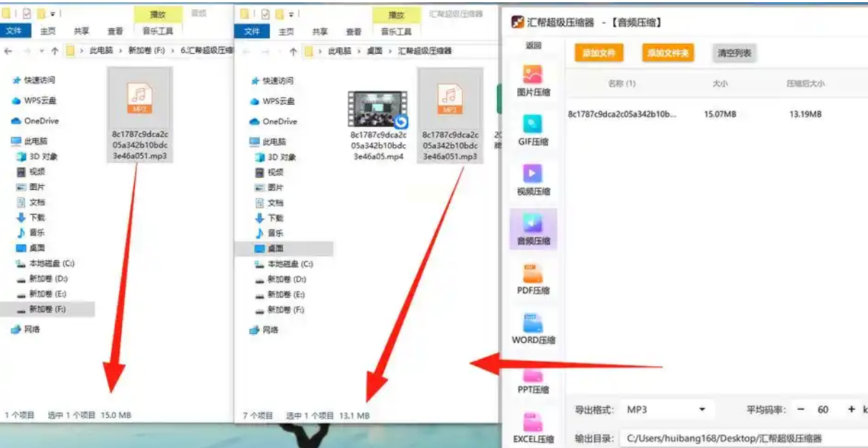Select 音频压缩 in compressor sidebar
Screen dimensions: 868x448
coord(533,229)
